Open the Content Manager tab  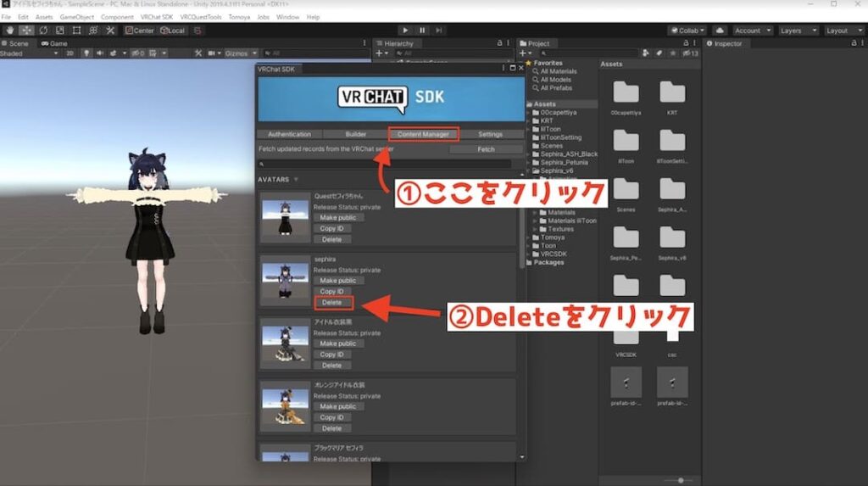click(x=424, y=134)
